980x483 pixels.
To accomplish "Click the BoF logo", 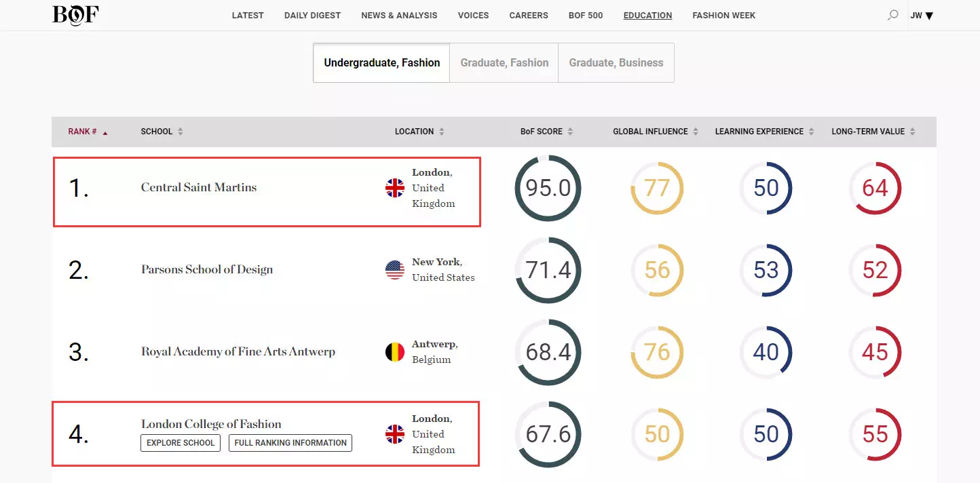I will pyautogui.click(x=75, y=15).
